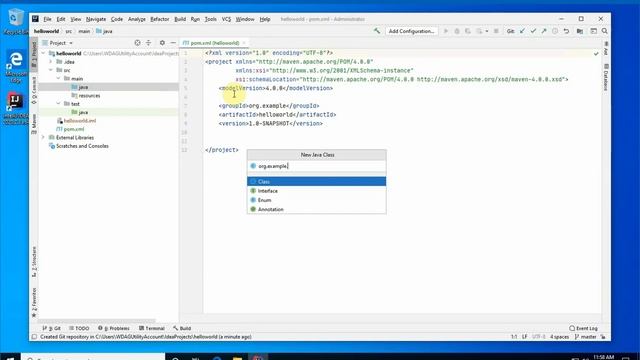The height and width of the screenshot is (360, 640).
Task: Open the Git show history clock icon
Action: click(x=555, y=31)
